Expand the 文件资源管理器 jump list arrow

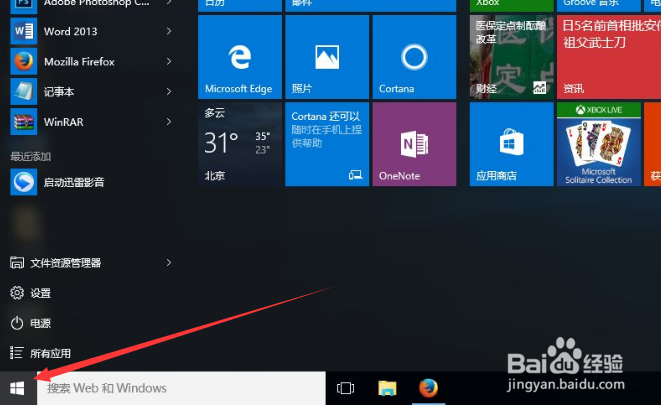coord(169,263)
